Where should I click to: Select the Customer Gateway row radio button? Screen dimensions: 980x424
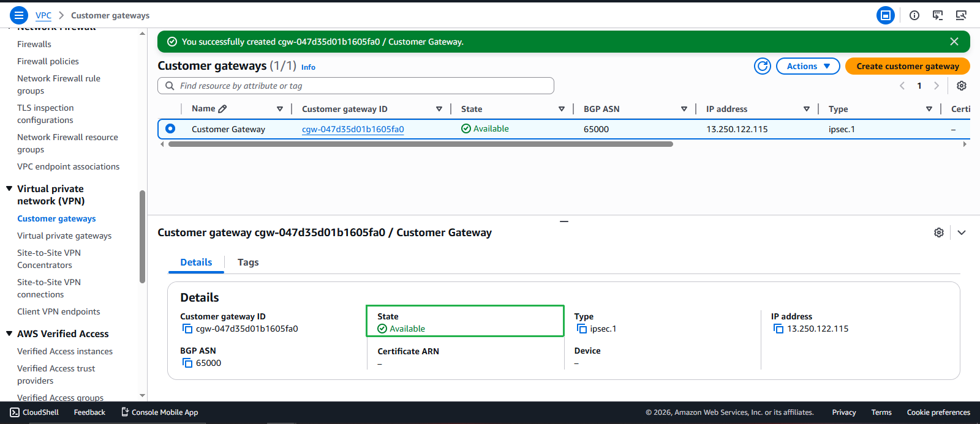tap(170, 128)
